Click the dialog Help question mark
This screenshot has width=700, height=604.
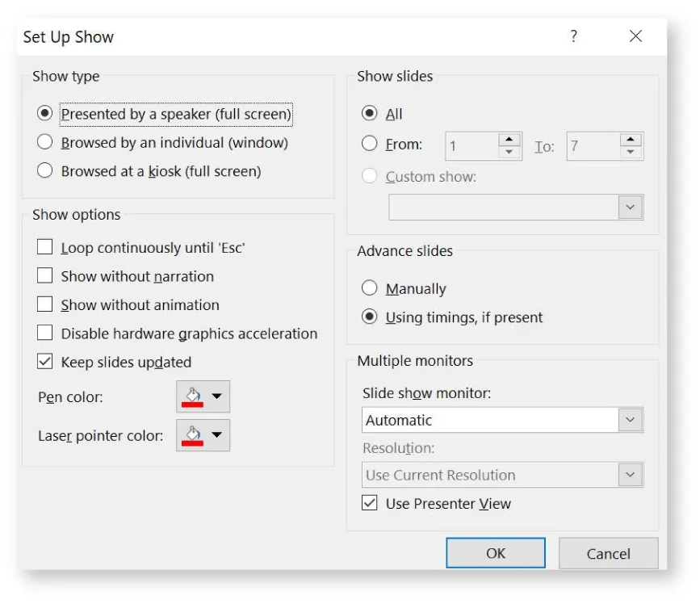point(573,36)
